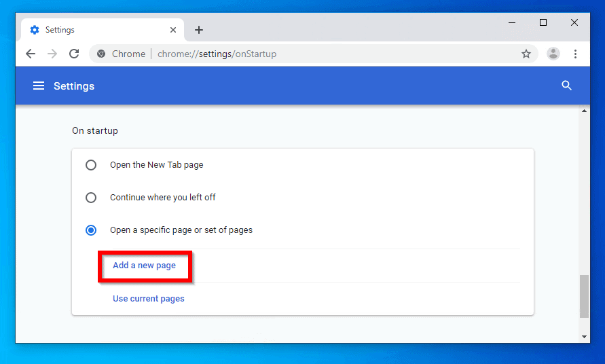
Task: Click the Chrome site info icon
Action: point(101,54)
